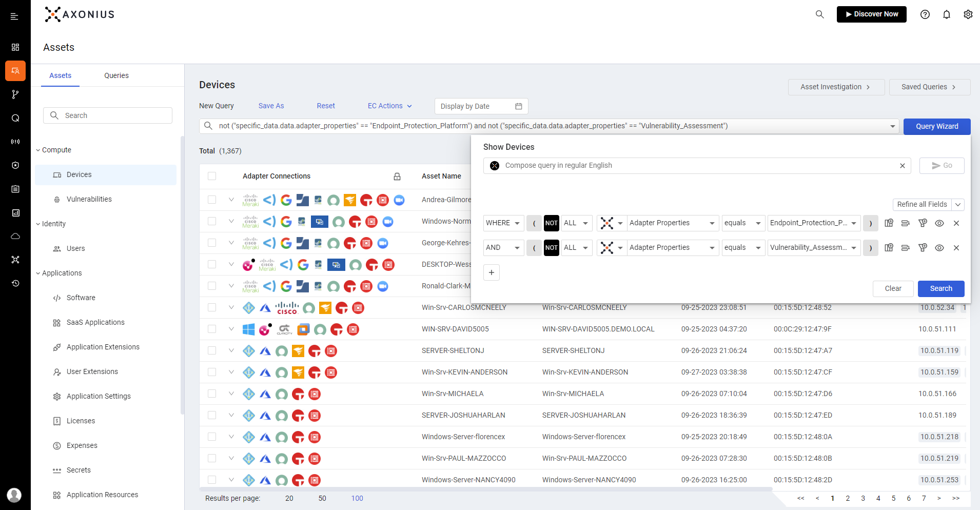Open global search magnifier in top bar
This screenshot has height=510, width=980.
click(x=819, y=14)
